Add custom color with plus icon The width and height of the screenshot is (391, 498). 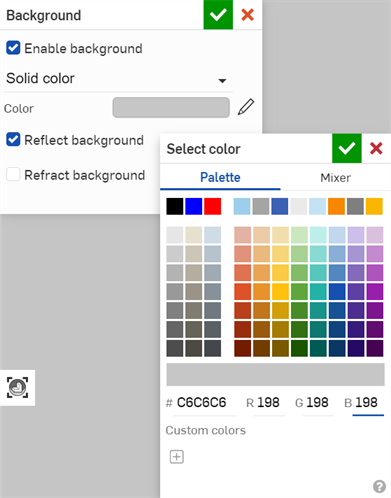point(177,457)
